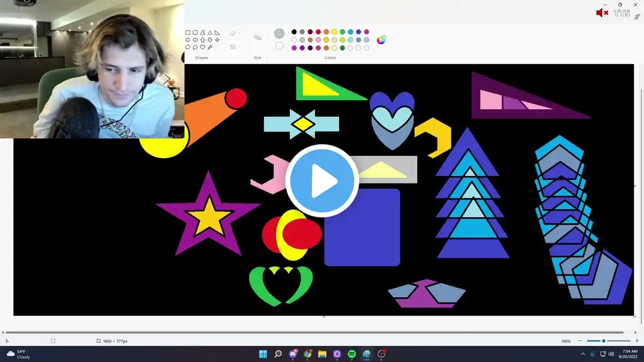
Task: Choose the left arrow shape
Action: tap(195, 40)
